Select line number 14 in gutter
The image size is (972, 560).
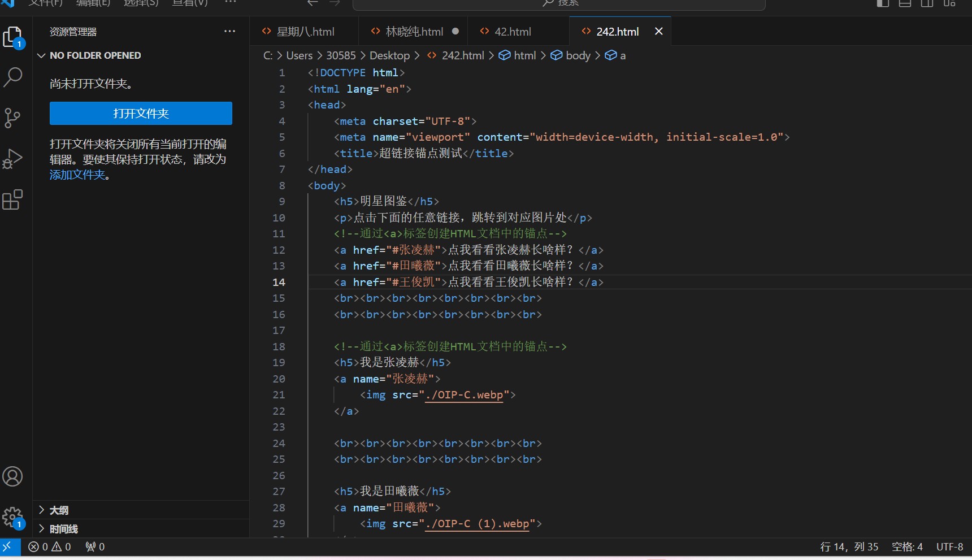tap(279, 282)
